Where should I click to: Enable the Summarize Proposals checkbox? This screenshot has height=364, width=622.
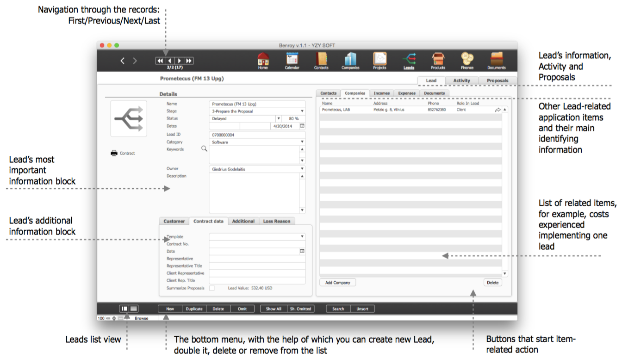click(212, 288)
